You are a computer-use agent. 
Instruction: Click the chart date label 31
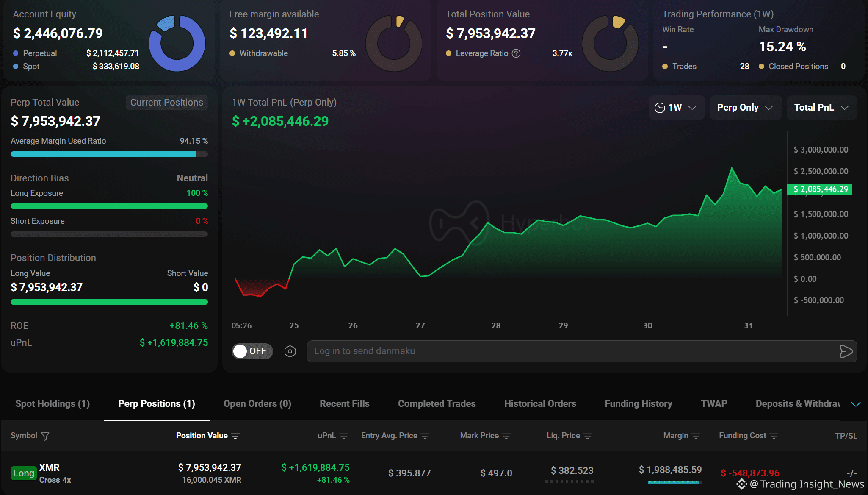click(749, 326)
